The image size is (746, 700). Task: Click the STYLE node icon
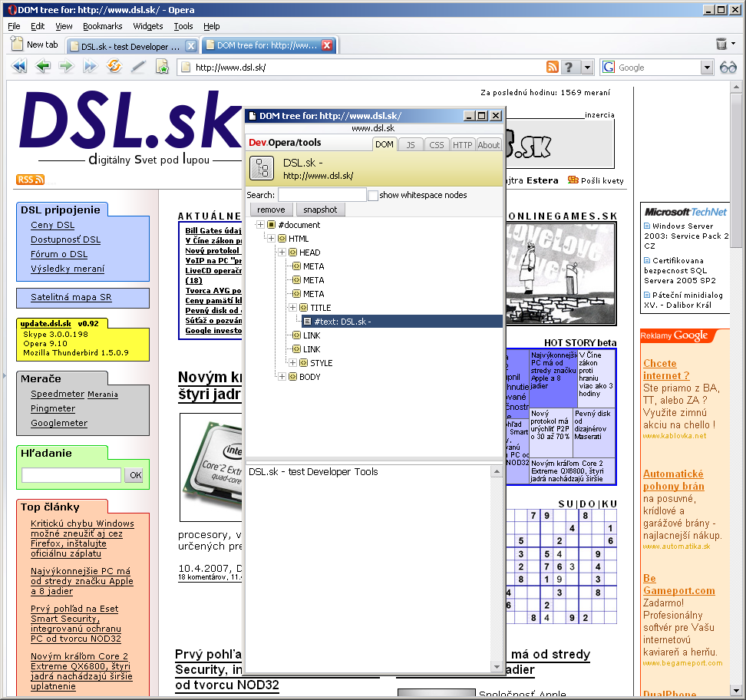pyautogui.click(x=303, y=363)
